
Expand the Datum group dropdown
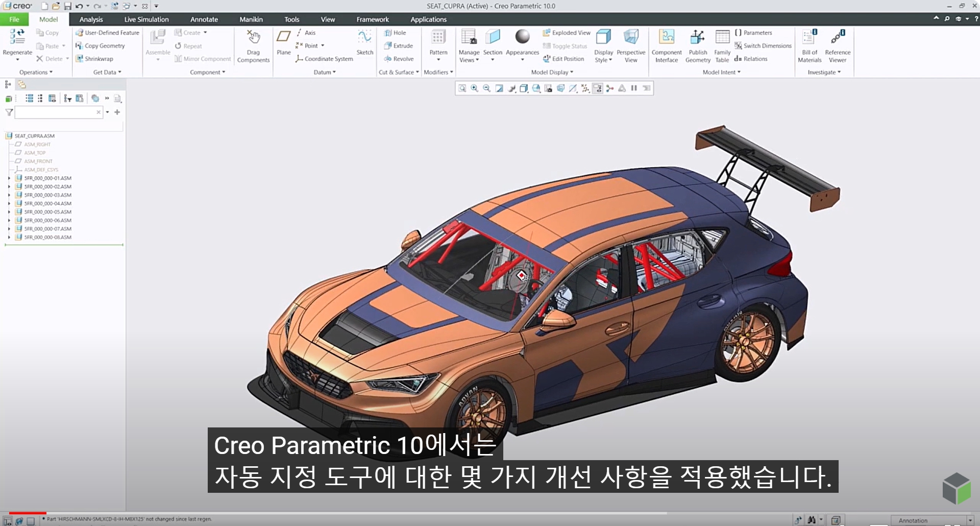pos(325,72)
